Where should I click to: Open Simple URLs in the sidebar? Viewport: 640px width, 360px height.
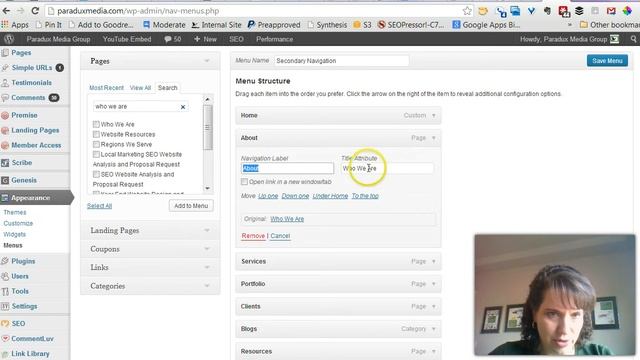point(32,68)
